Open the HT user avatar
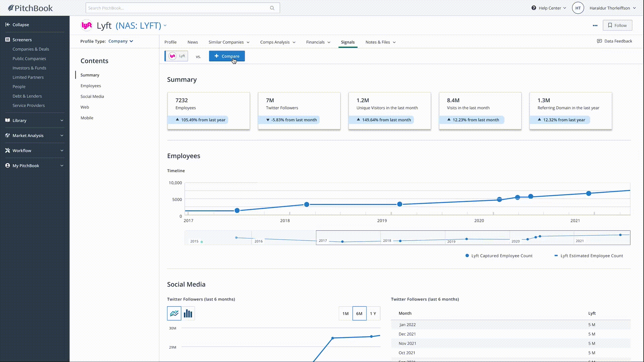The image size is (644, 362). [x=578, y=8]
